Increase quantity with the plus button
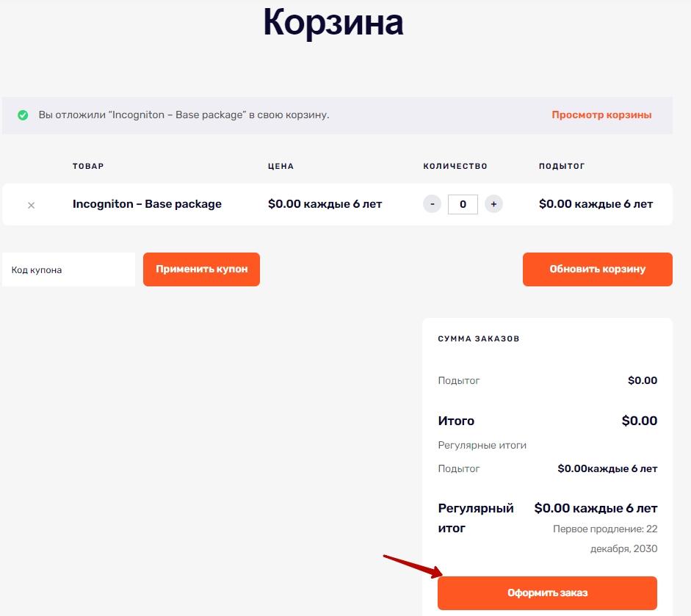The height and width of the screenshot is (616, 691). 493,204
